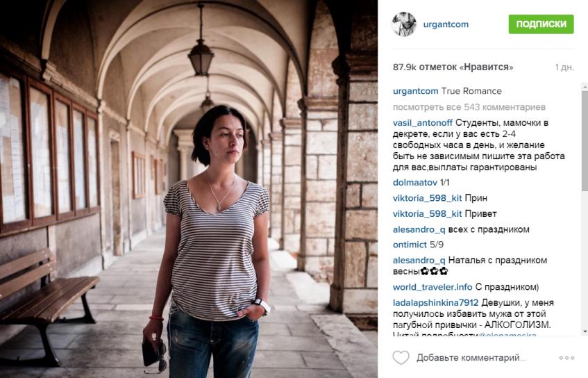Click the green ПОДПИСКИ button
The height and width of the screenshot is (378, 588).
tap(541, 24)
